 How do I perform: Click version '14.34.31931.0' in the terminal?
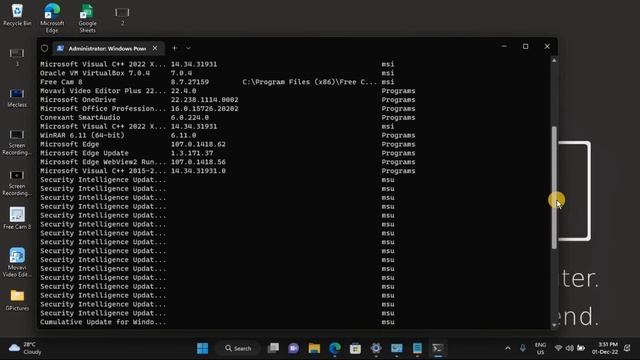(x=198, y=171)
